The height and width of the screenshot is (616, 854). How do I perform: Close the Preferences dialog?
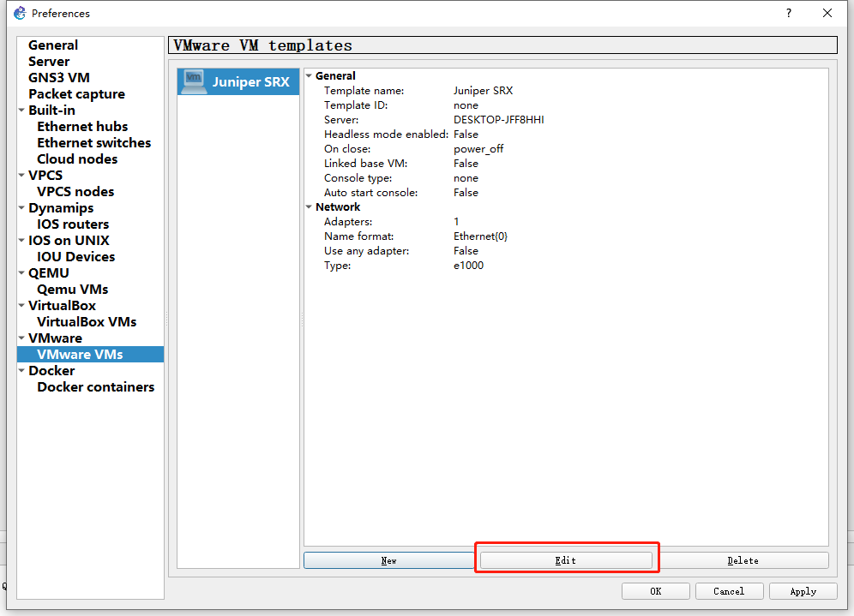tap(827, 13)
